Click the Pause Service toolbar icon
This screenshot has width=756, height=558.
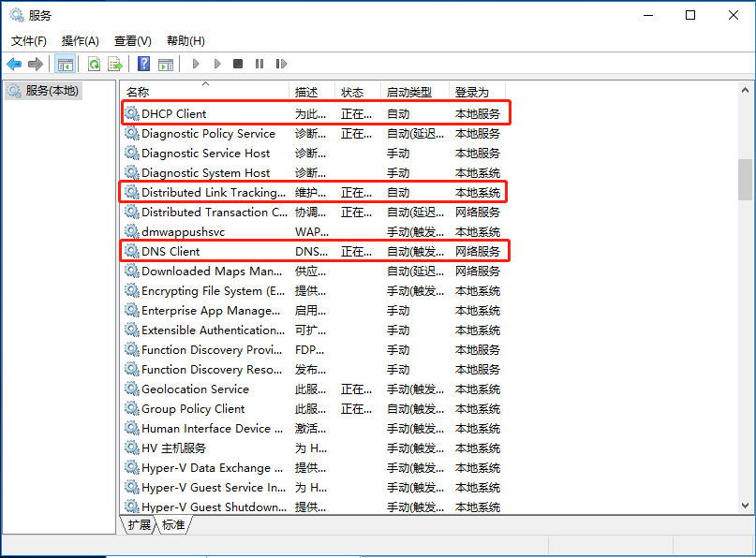pyautogui.click(x=259, y=64)
